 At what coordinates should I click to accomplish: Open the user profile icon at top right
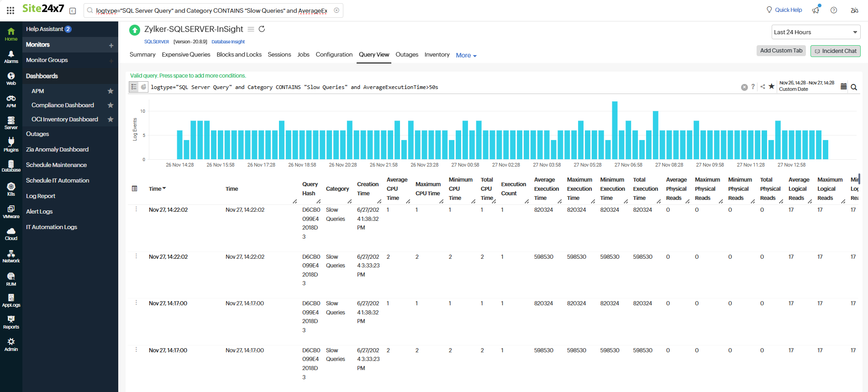click(854, 10)
